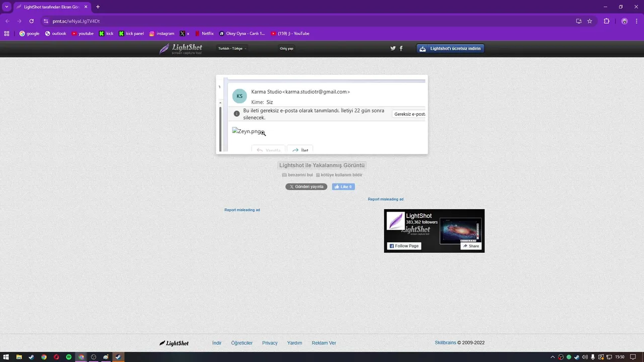The image size is (644, 362).
Task: Click galaxy image in Facebook widget
Action: (x=460, y=231)
